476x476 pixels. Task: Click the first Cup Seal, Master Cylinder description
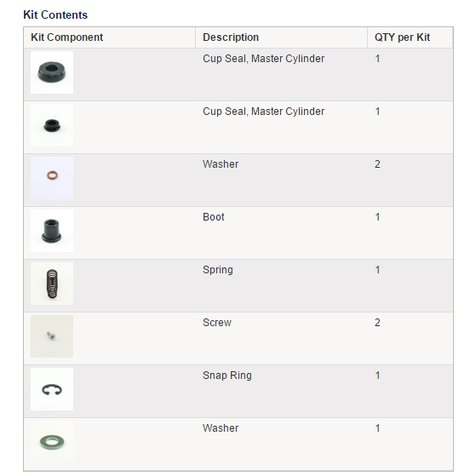coord(263,59)
